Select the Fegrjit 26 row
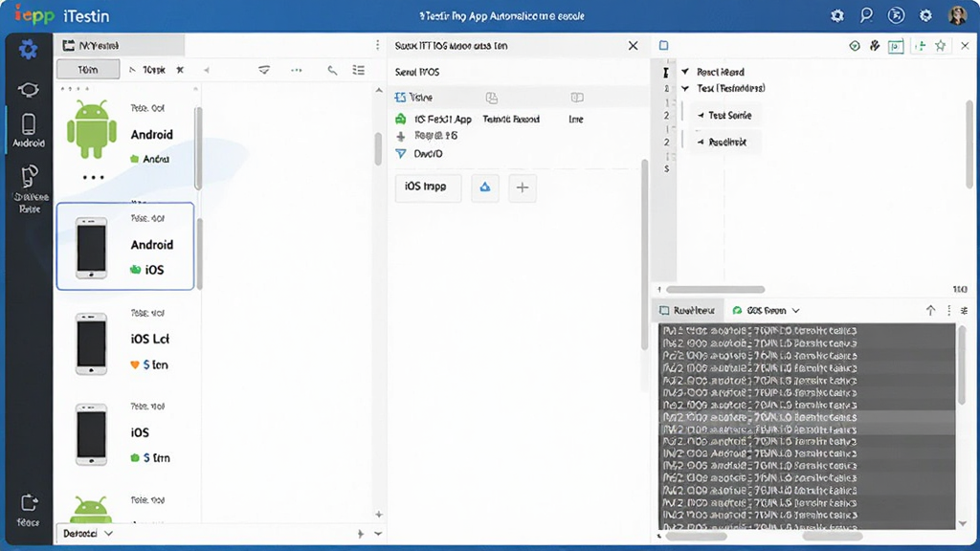 coord(435,136)
